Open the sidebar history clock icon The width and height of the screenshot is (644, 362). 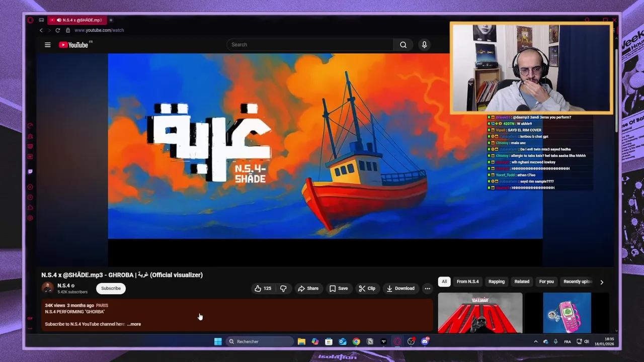coord(30,198)
